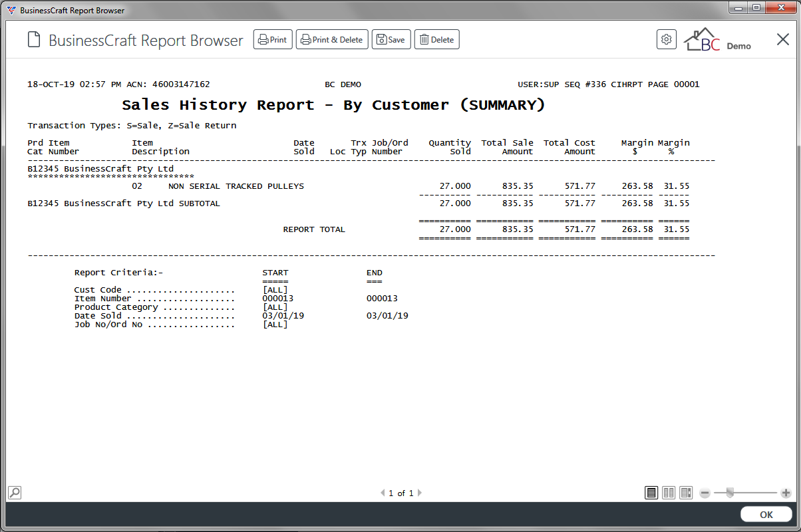This screenshot has height=532, width=801.
Task: Click the START date 03/01/19
Action: (x=283, y=316)
